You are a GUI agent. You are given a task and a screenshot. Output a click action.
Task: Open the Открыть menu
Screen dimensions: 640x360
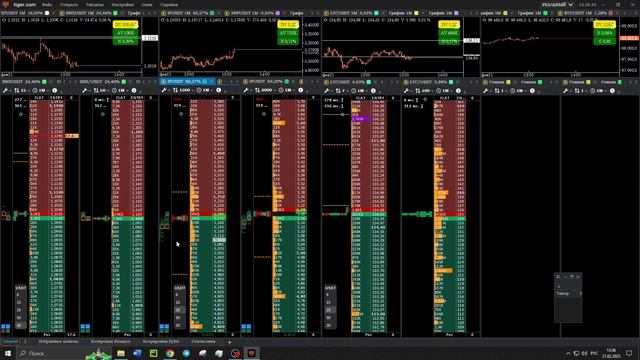pos(69,4)
